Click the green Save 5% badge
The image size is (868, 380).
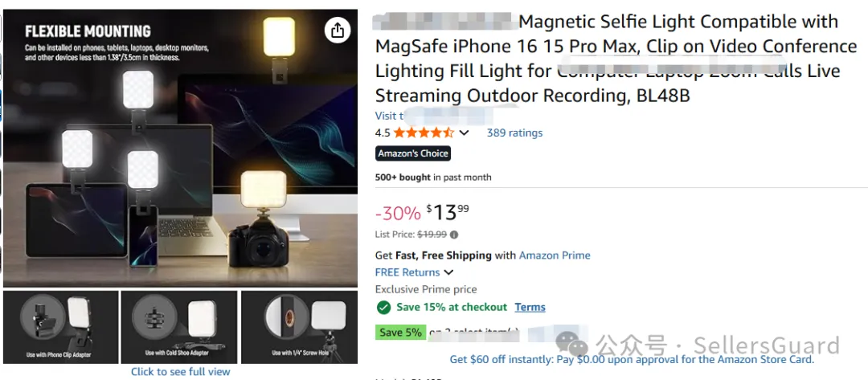click(x=400, y=333)
